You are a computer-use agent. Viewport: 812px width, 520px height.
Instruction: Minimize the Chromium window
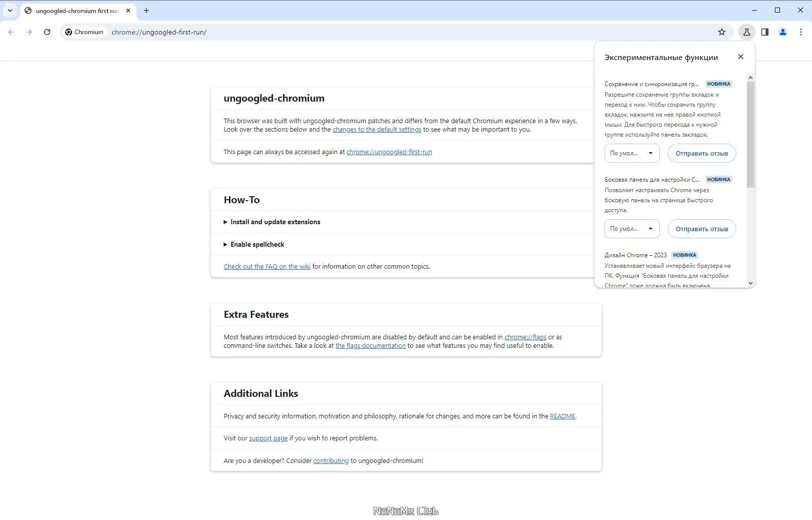point(754,10)
